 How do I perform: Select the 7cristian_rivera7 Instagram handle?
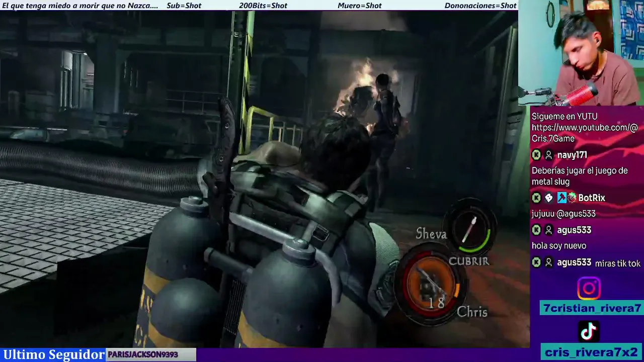coord(592,308)
